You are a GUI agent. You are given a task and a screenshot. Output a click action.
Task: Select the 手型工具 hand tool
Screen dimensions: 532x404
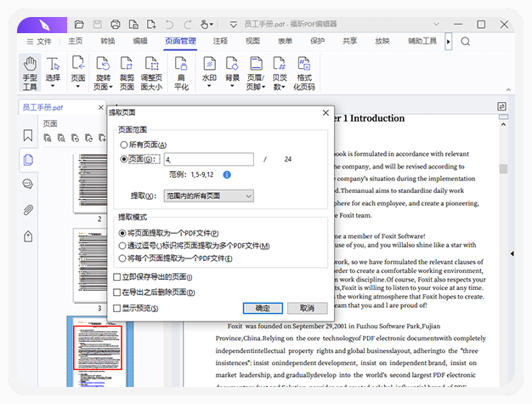(30, 73)
